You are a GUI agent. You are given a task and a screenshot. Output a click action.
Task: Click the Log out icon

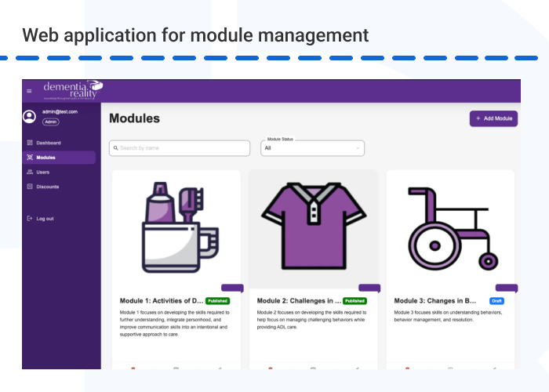click(x=30, y=218)
